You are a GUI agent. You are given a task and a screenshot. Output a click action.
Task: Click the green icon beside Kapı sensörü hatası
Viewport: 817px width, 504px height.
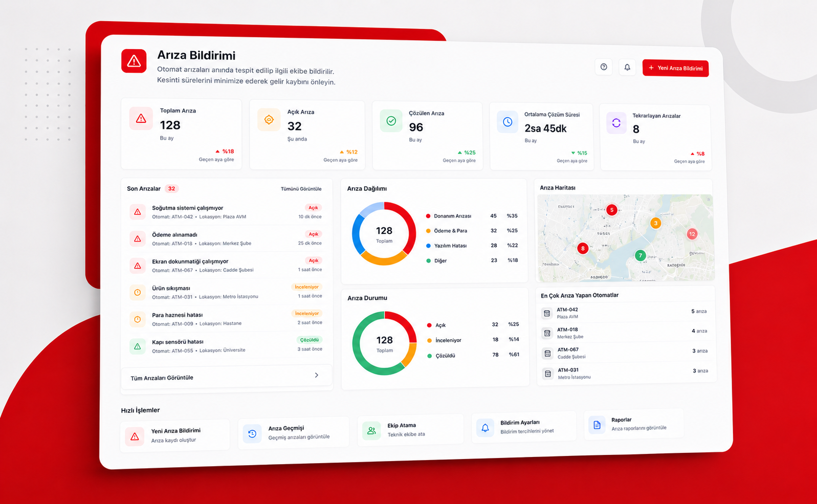pos(138,346)
